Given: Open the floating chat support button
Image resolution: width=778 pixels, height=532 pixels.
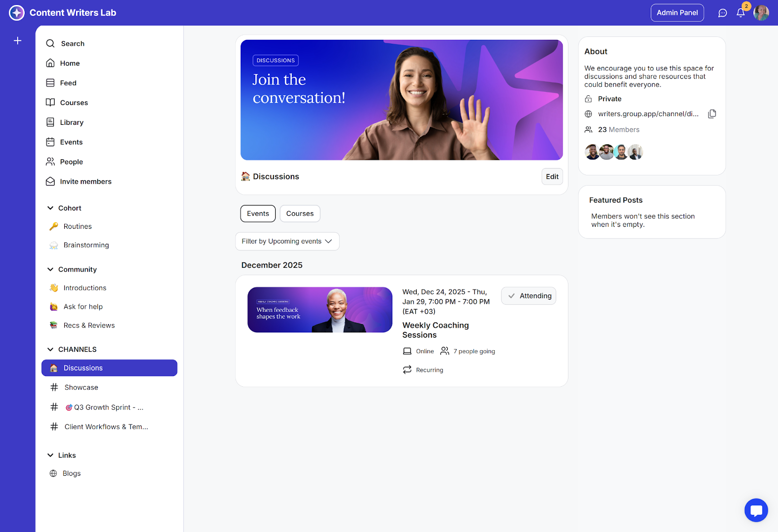Looking at the screenshot, I should tap(756, 510).
